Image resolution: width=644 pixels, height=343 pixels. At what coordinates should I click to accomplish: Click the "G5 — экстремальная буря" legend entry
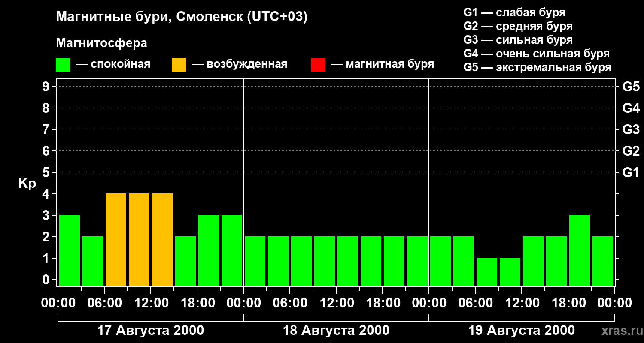pos(537,67)
